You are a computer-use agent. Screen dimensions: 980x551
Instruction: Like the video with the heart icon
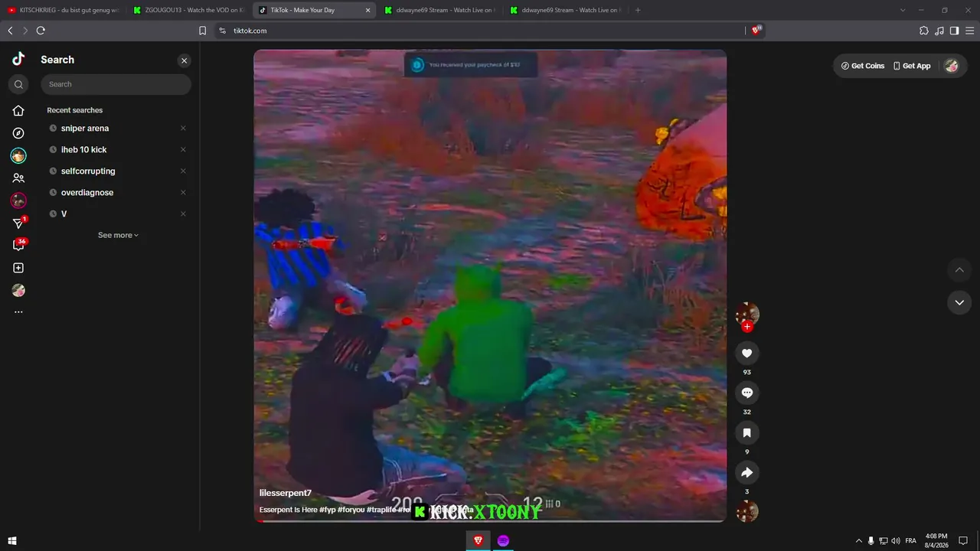tap(747, 353)
